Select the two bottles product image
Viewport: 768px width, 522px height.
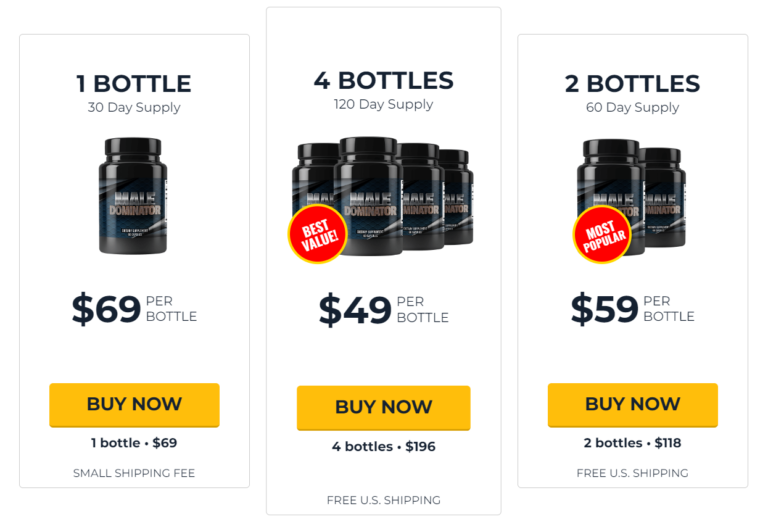coord(632,197)
